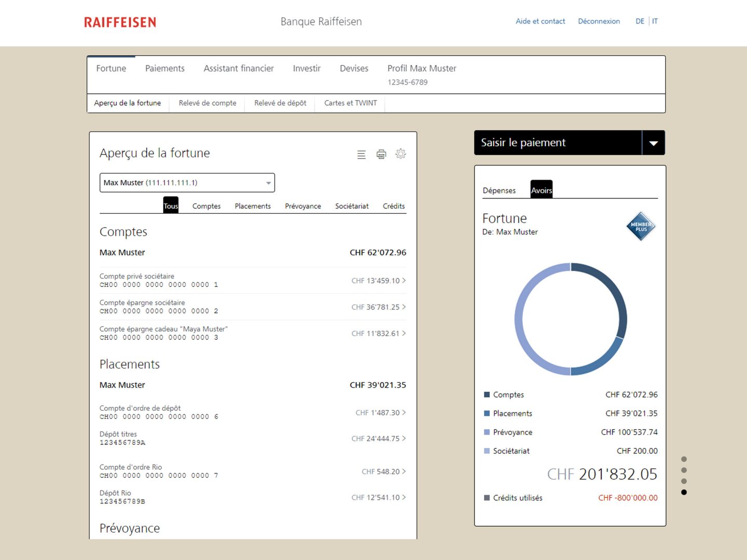This screenshot has height=560, width=747.
Task: Click the Crédits utilisés legend square
Action: tap(487, 498)
